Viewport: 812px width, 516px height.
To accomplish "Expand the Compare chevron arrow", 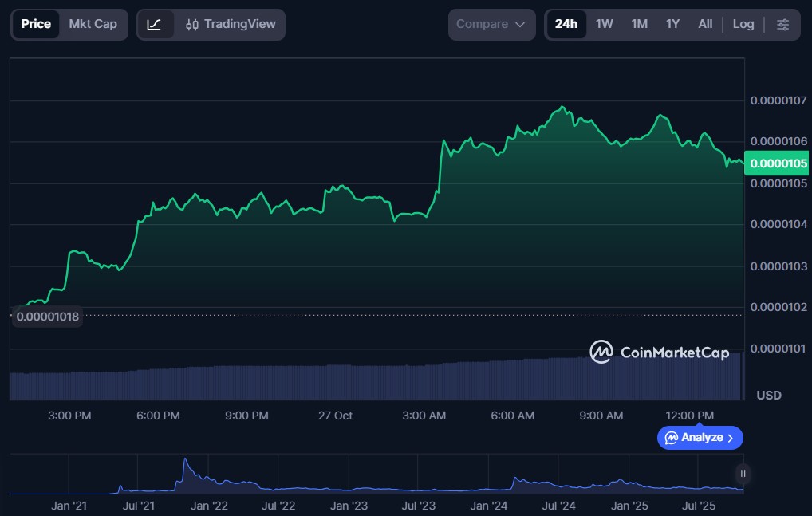I will 520,25.
